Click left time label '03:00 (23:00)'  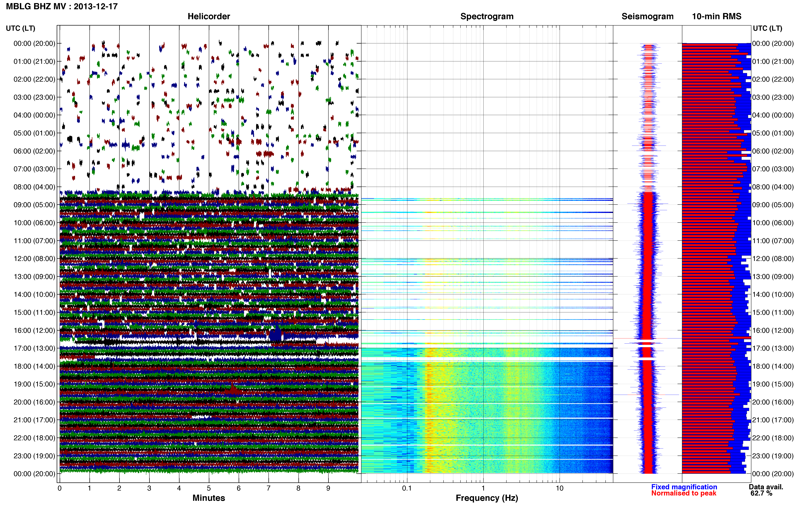click(x=34, y=97)
